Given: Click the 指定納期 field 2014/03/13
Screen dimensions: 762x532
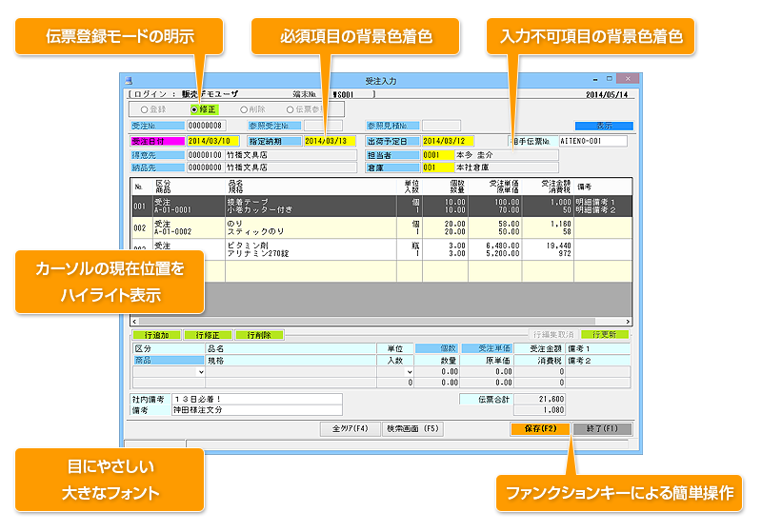Looking at the screenshot, I should [x=330, y=141].
